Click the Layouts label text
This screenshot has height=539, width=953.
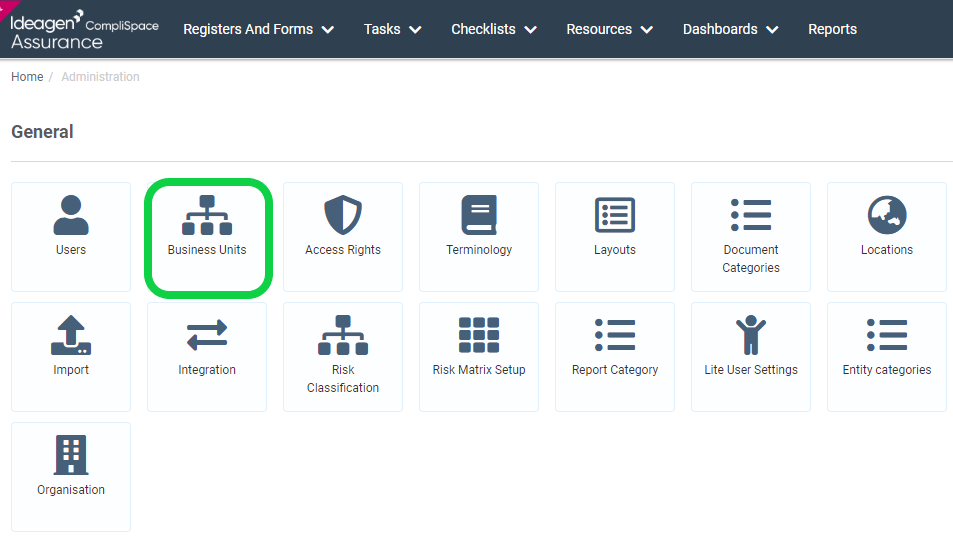[614, 250]
